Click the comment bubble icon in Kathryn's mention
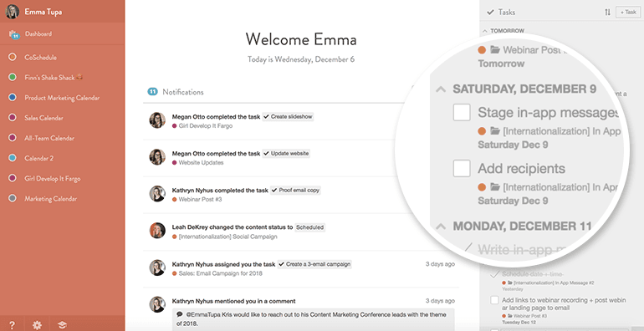644x331 pixels. click(180, 314)
